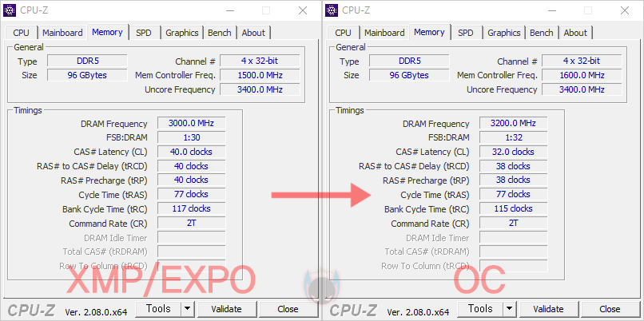Viewport: 644px width, 321px height.
Task: Open the Bench tab in right window
Action: click(x=541, y=33)
